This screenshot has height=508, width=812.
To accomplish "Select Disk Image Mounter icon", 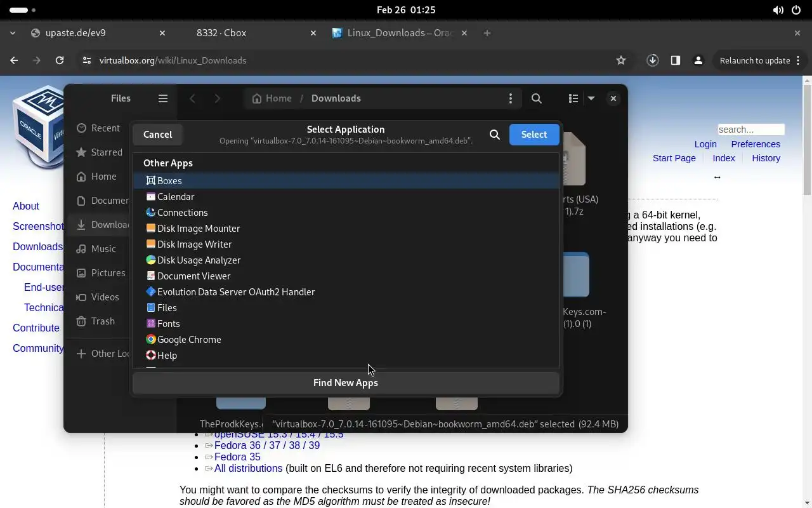I will pos(150,229).
